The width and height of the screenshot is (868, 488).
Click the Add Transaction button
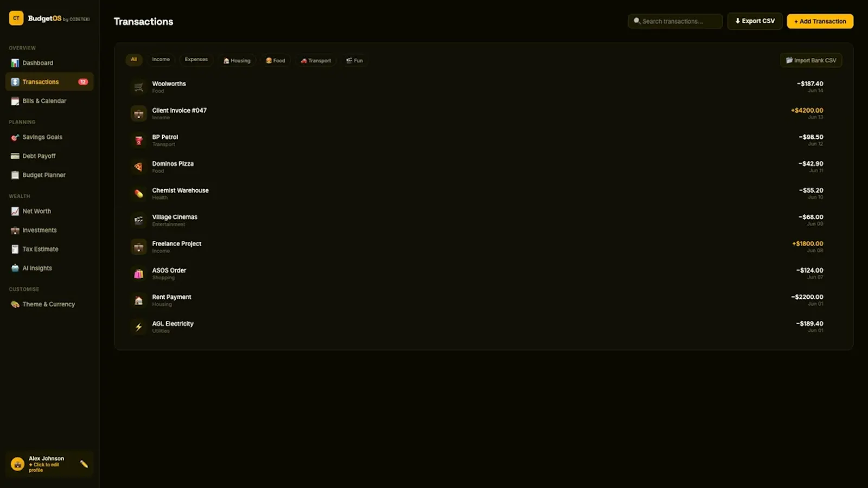click(820, 21)
